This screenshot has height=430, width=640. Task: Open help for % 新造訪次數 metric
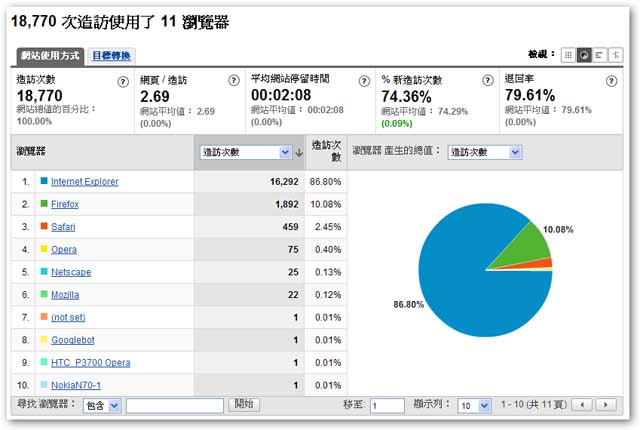click(487, 80)
